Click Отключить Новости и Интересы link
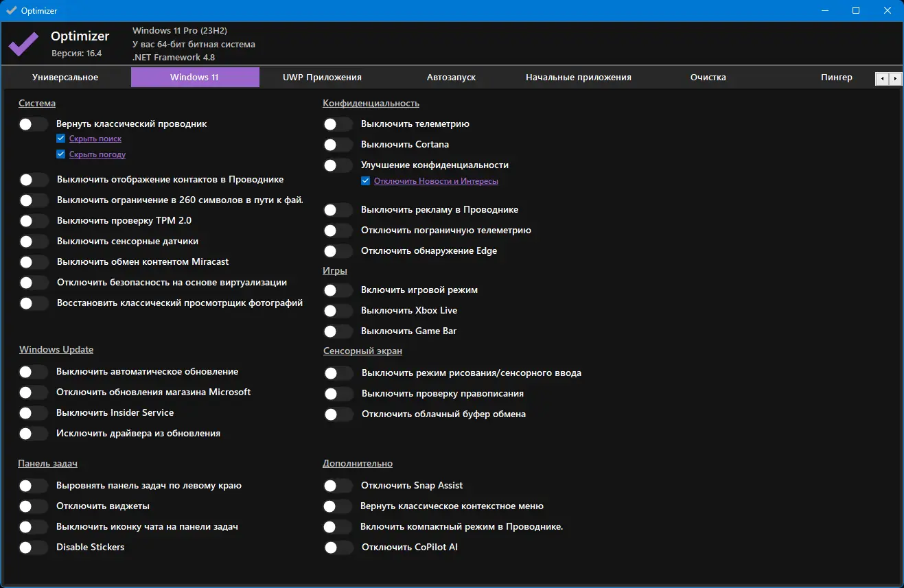This screenshot has height=588, width=904. point(436,181)
